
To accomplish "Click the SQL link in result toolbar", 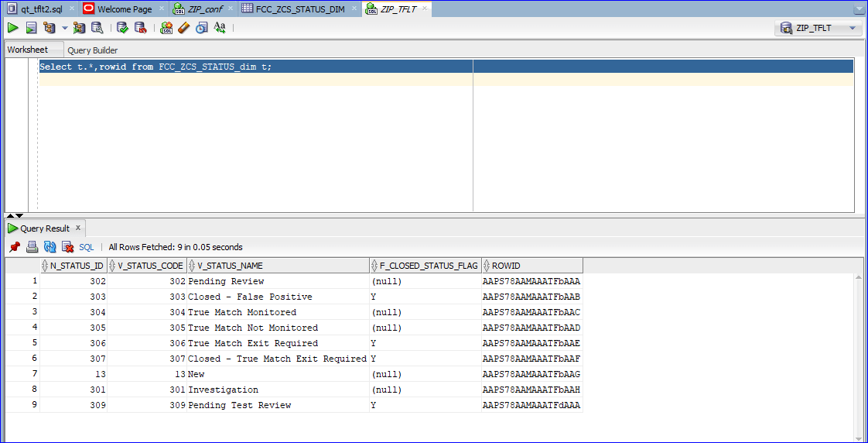I will [87, 247].
